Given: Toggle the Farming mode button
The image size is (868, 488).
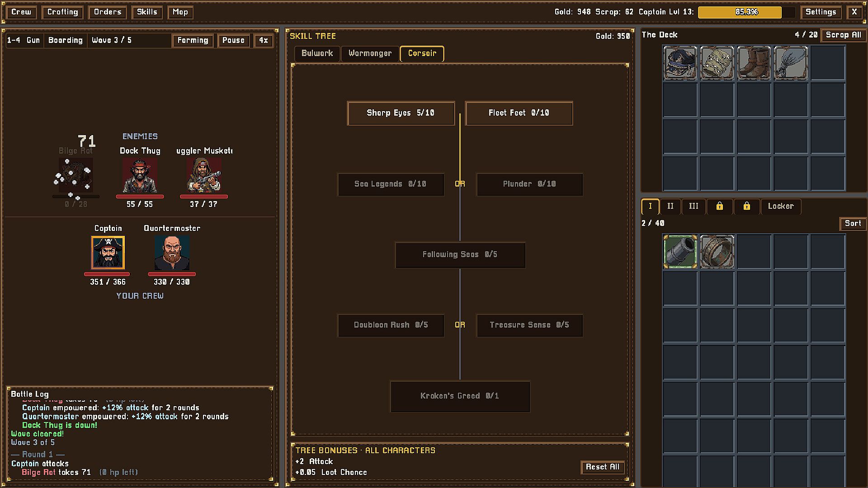Looking at the screenshot, I should (193, 40).
